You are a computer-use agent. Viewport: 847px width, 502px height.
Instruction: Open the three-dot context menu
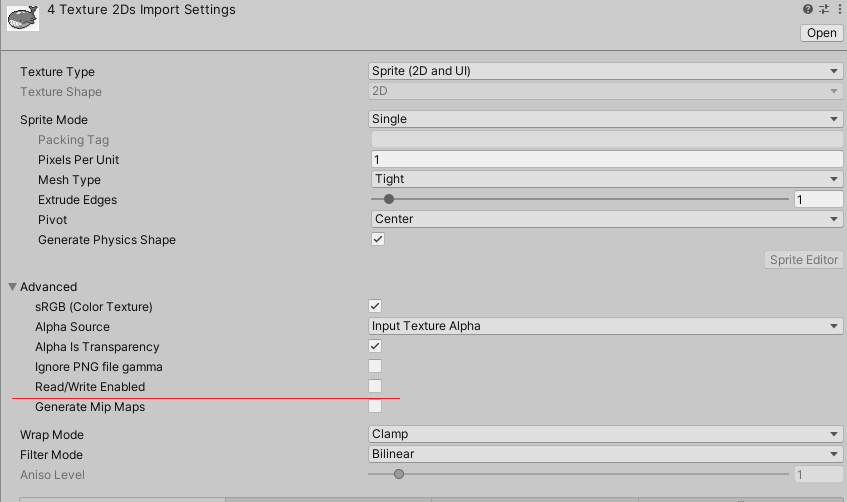840,9
